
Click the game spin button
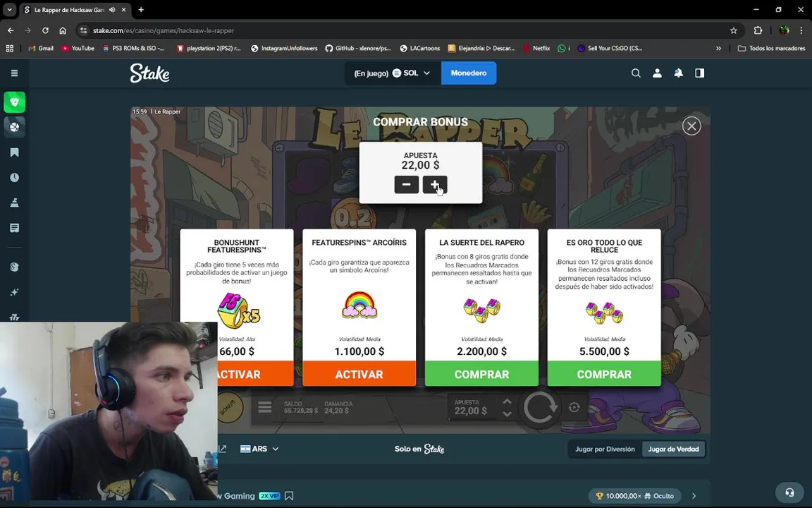coord(540,408)
